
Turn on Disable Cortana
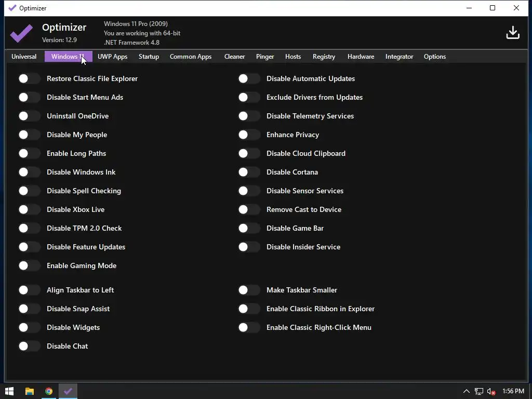point(249,172)
